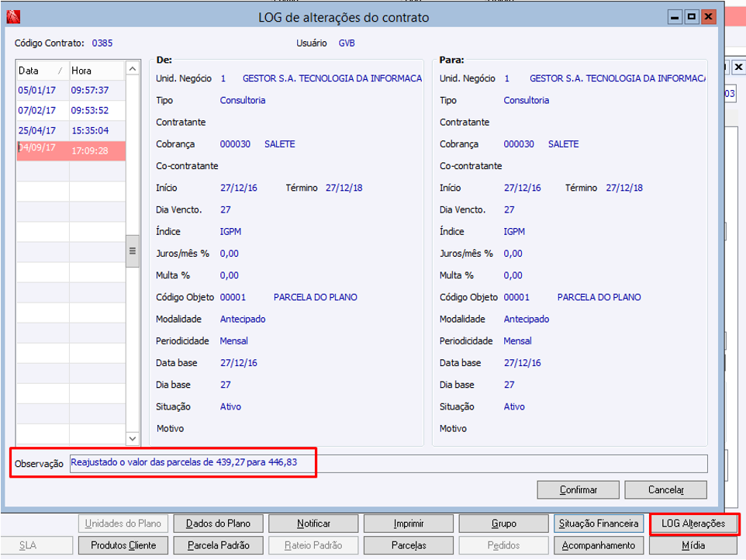Open LOG Alterações button

(694, 524)
